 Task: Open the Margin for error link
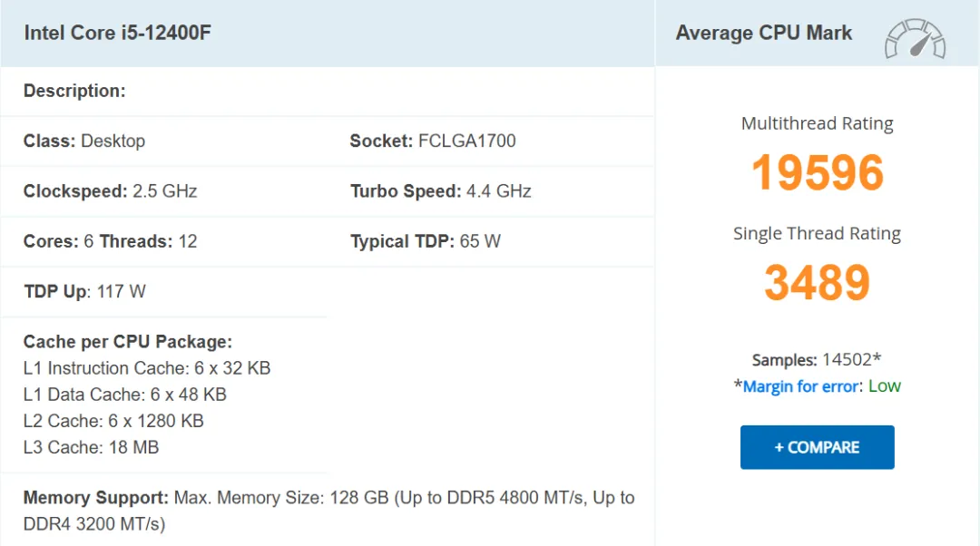[800, 386]
